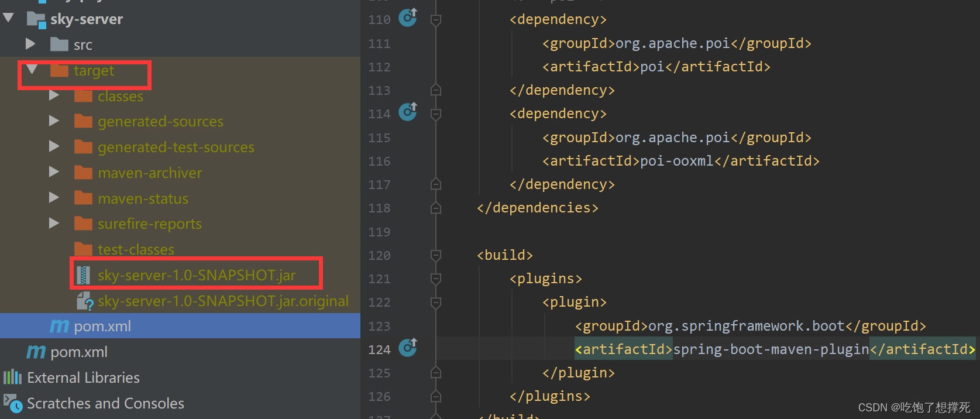
Task: Expand the generated-test-sources folder
Action: coord(54,146)
